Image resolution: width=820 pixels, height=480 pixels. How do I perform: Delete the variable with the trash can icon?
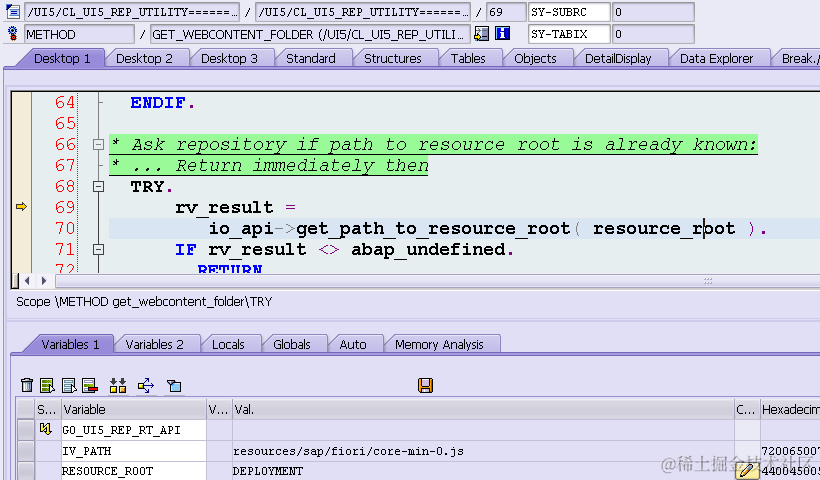click(27, 386)
